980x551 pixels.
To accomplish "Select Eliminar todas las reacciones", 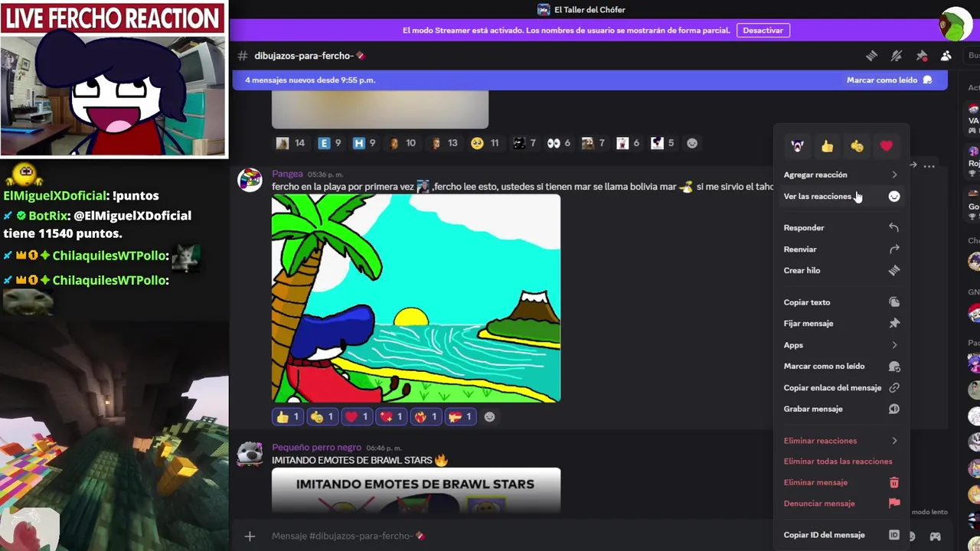I will pyautogui.click(x=841, y=461).
